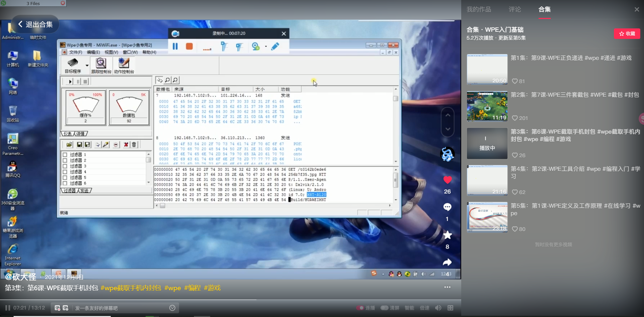Image resolution: width=644 pixels, height=317 pixels.
Task: Click the 退出合集 exit collection button
Action: click(35, 24)
